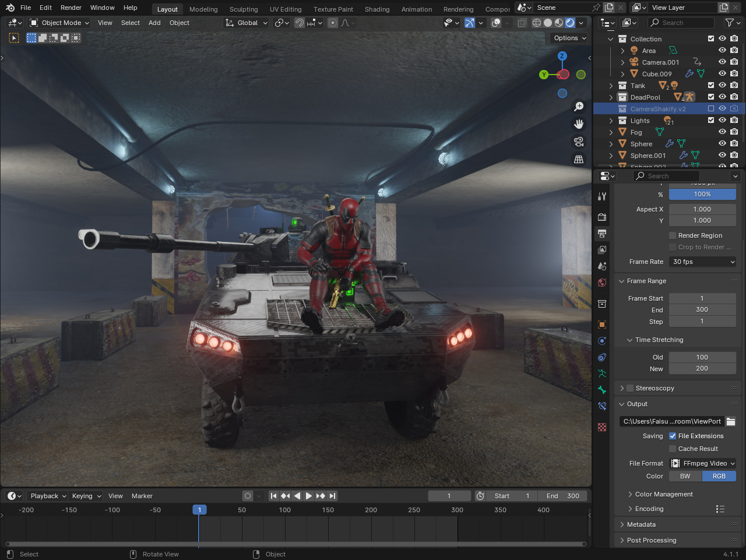Open the Tool properties tab

click(602, 196)
